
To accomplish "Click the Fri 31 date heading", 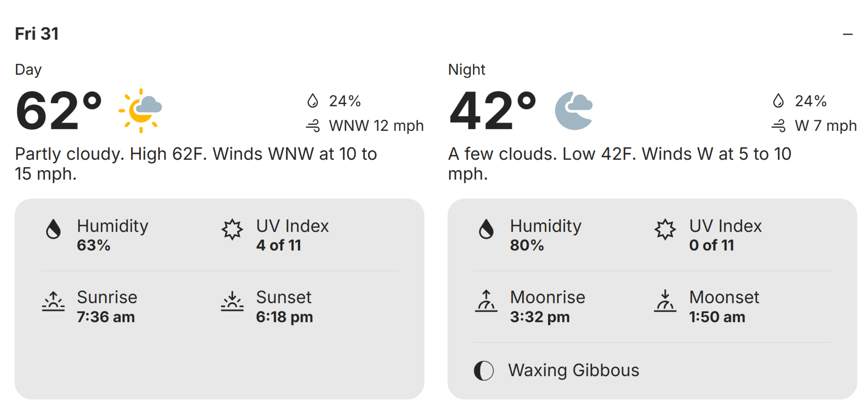I will click(x=37, y=34).
